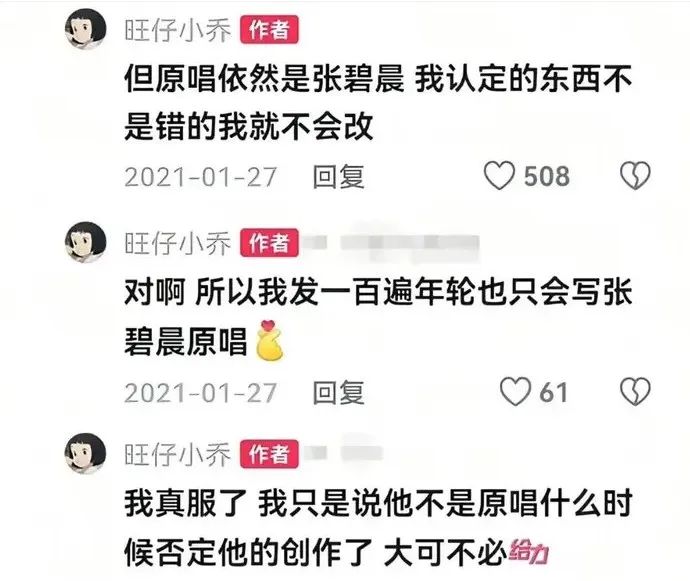The image size is (690, 581).
Task: Like the comment with 61 likes
Action: pyautogui.click(x=515, y=392)
